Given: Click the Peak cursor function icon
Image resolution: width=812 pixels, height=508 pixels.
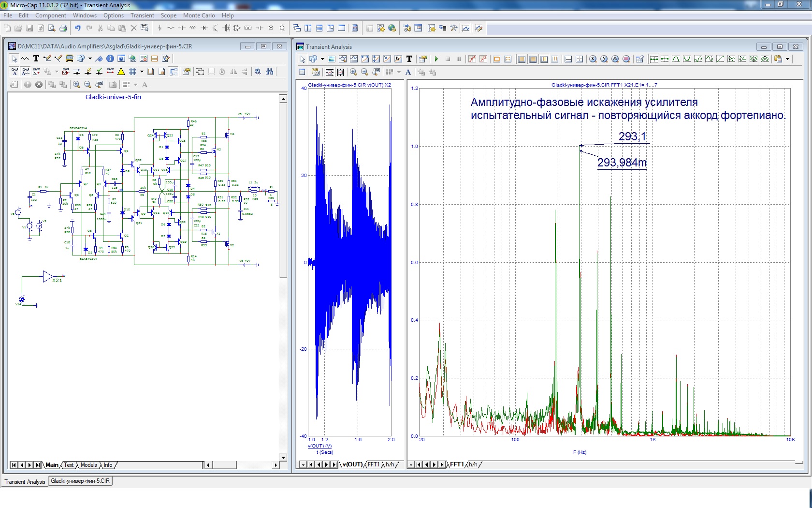Looking at the screenshot, I should [x=676, y=59].
